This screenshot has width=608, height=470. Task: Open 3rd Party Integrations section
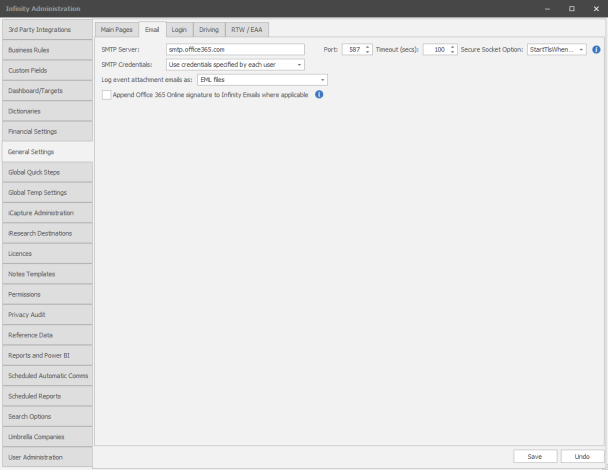[x=46, y=29]
